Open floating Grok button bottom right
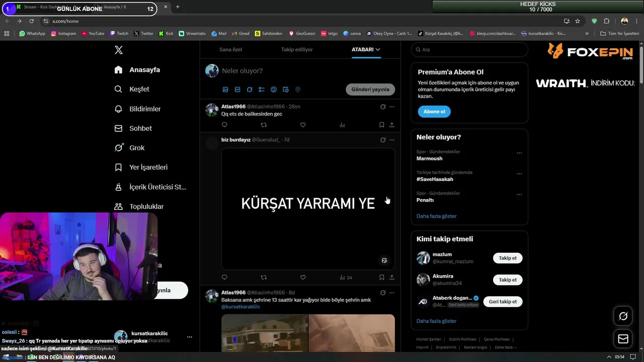This screenshot has height=362, width=644. 623,316
